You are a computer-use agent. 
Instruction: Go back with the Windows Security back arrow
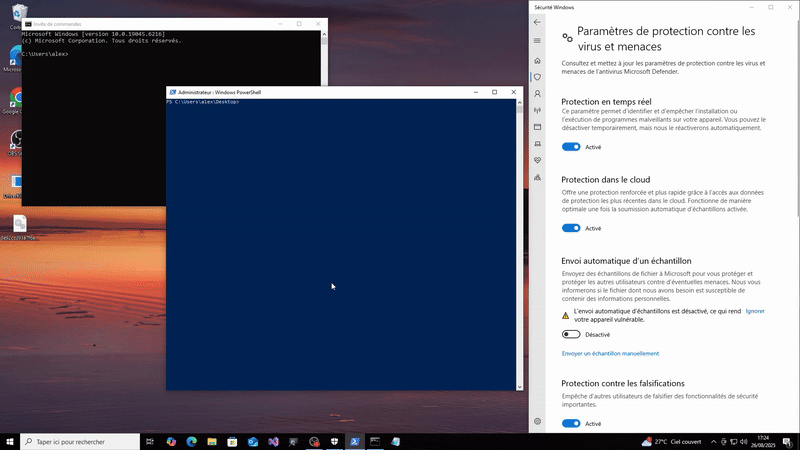tap(537, 22)
